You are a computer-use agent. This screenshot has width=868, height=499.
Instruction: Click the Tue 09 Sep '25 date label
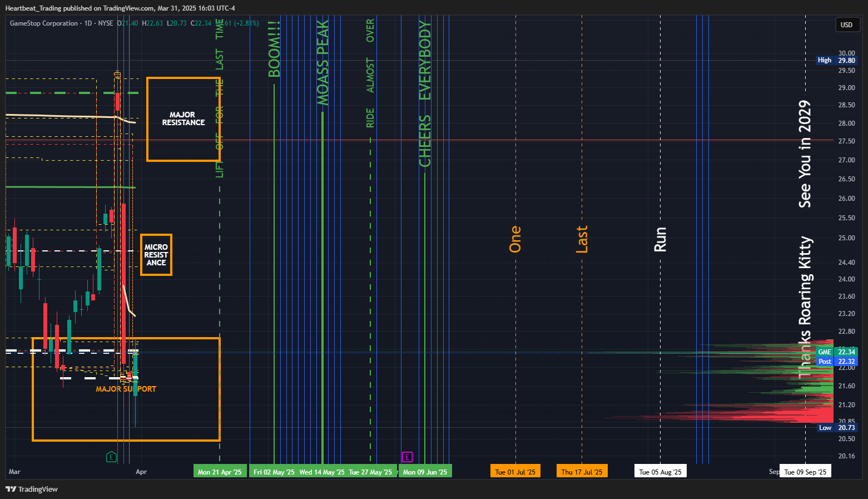(805, 472)
